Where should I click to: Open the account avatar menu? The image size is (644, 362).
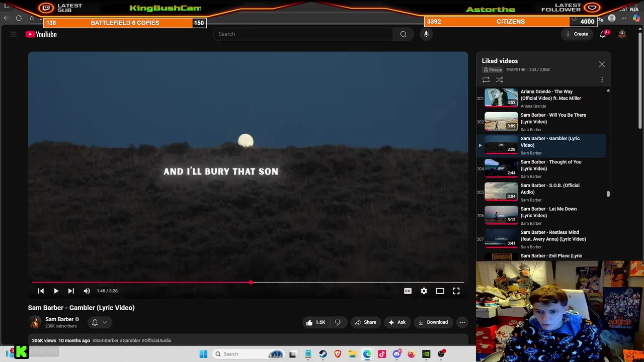pos(622,34)
